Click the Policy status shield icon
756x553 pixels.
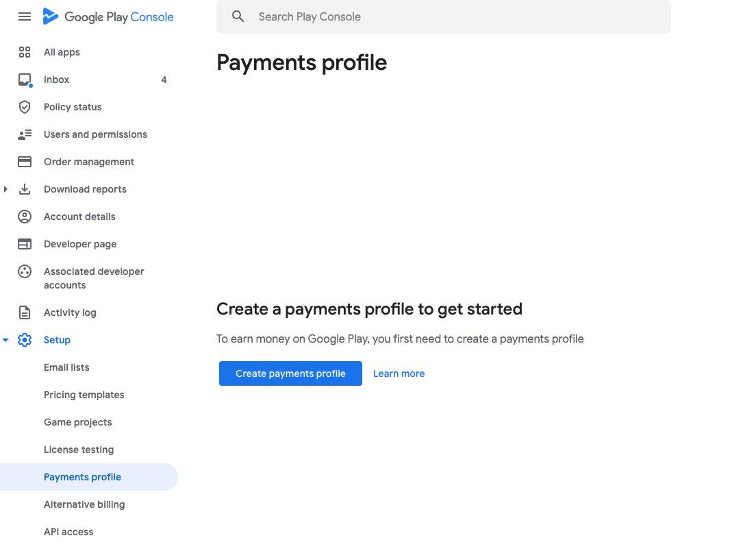(25, 107)
